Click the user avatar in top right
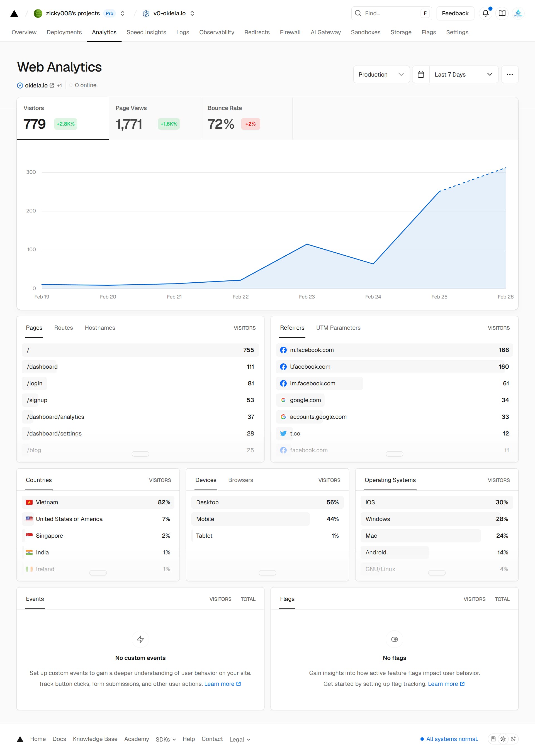The height and width of the screenshot is (756, 535). click(518, 13)
